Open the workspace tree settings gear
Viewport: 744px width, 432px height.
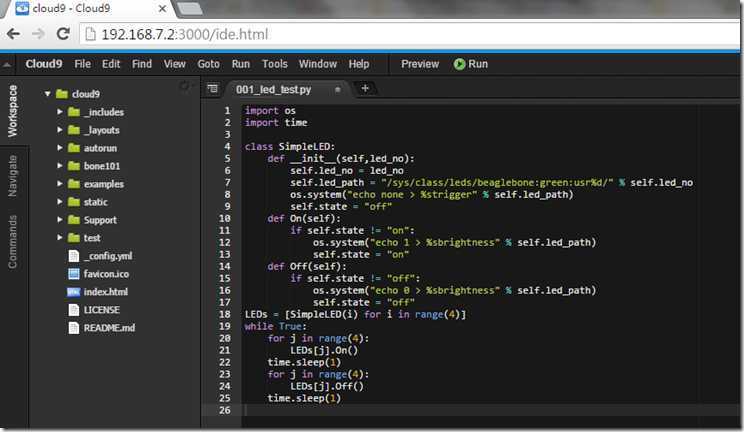pyautogui.click(x=184, y=87)
